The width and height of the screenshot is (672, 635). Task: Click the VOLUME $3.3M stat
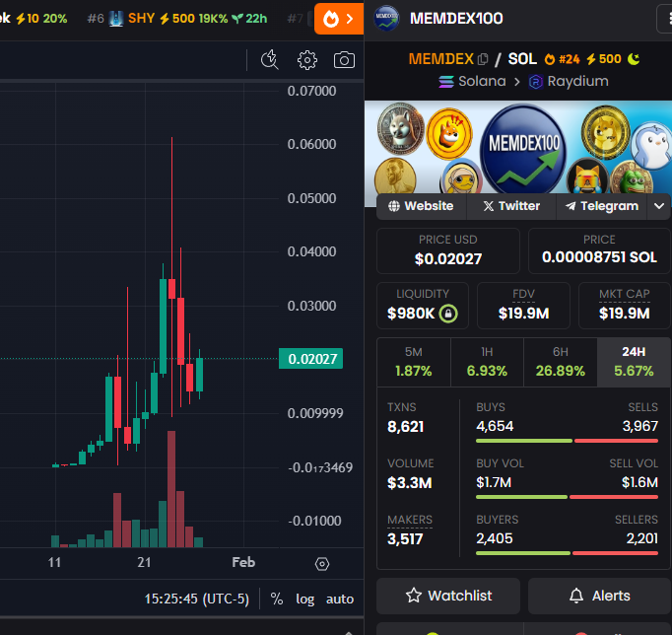click(x=411, y=474)
